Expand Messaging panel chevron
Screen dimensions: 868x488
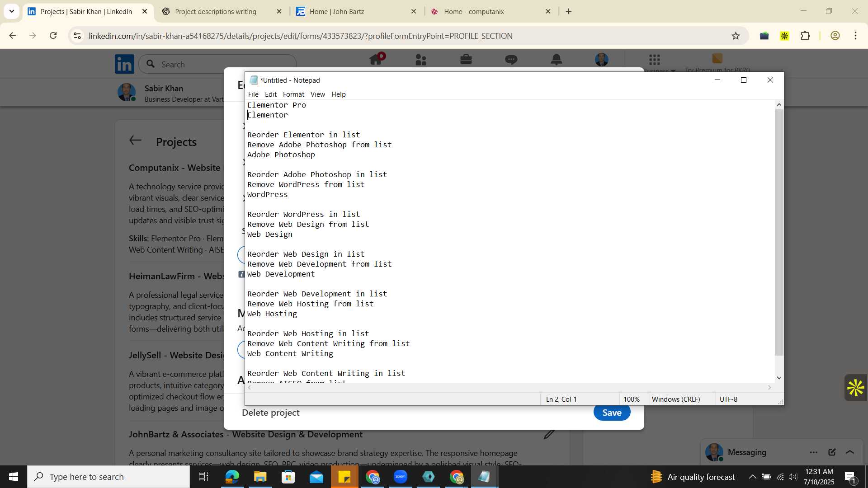click(850, 452)
